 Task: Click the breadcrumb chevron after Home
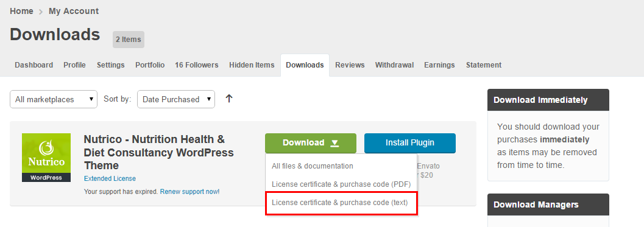41,12
